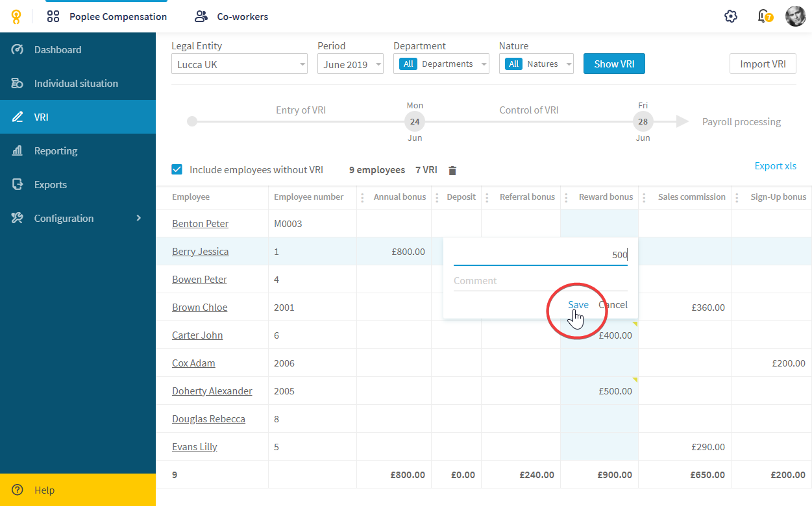The width and height of the screenshot is (812, 506).
Task: Click the Co-workers people icon
Action: (201, 17)
